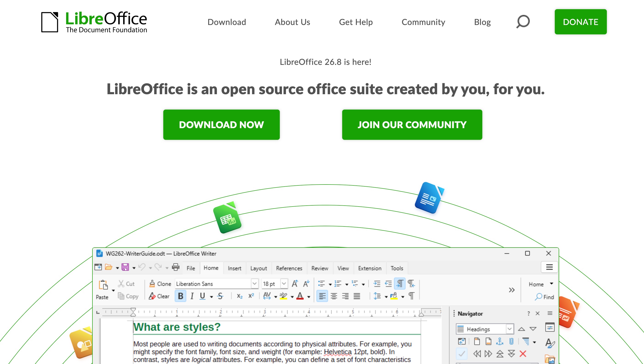Toggle align left
Screen dimensions: 644x364
click(x=322, y=296)
